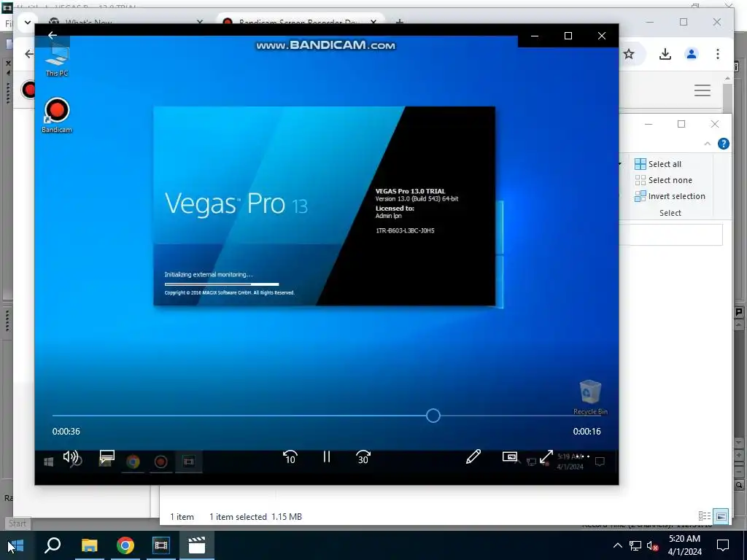Screen dimensions: 747x560
Task: Close the video player window
Action: point(602,36)
